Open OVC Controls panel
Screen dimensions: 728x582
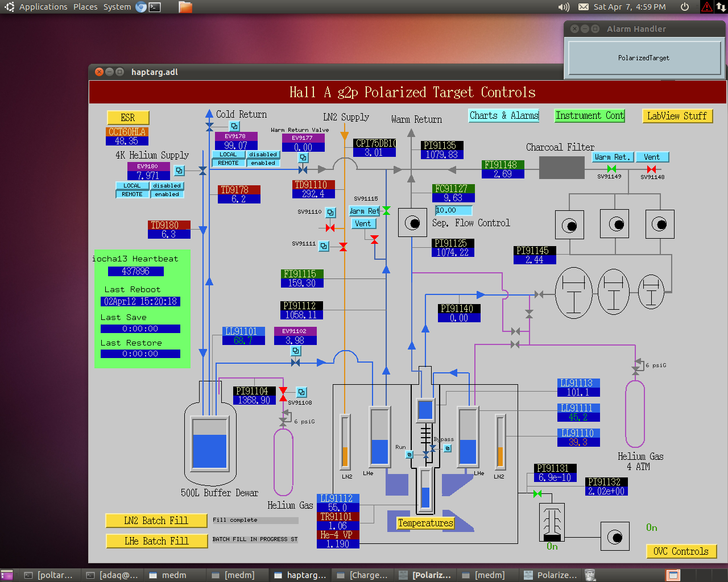coord(681,551)
